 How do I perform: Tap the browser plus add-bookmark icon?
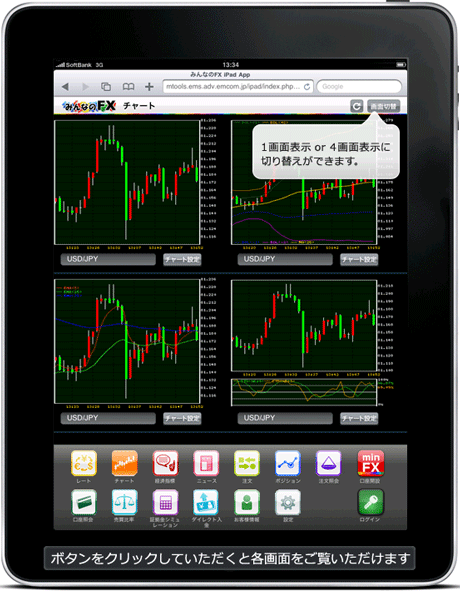pos(149,87)
